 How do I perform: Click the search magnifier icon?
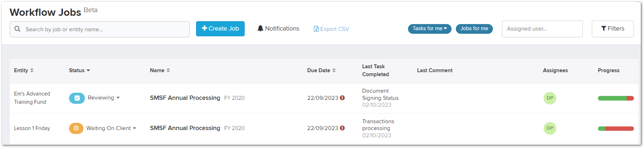(17, 29)
